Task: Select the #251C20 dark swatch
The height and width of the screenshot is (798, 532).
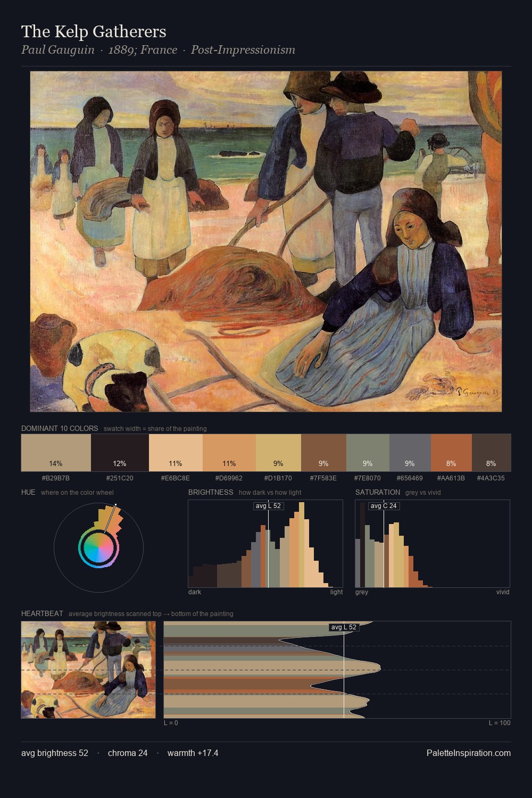Action: 120,453
